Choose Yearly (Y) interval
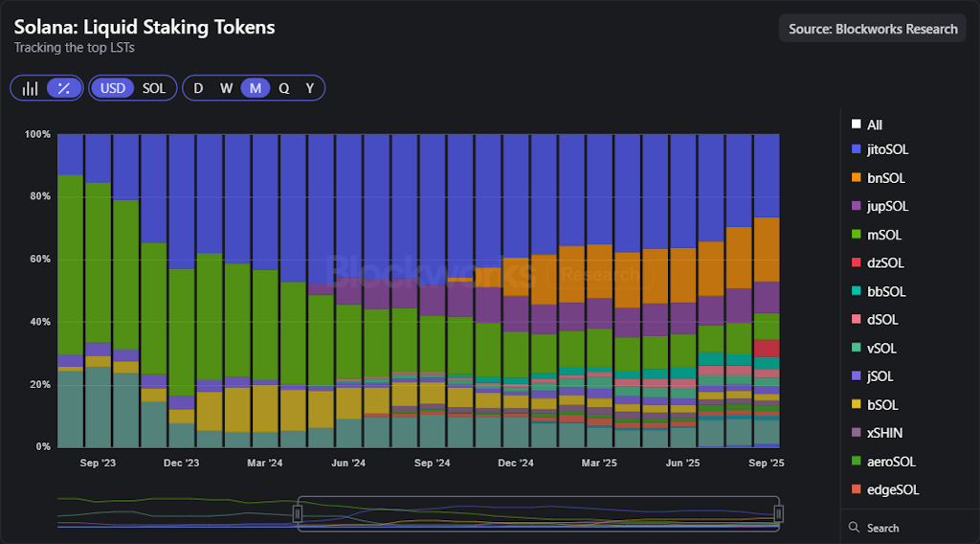Viewport: 980px width, 544px height. coord(310,88)
